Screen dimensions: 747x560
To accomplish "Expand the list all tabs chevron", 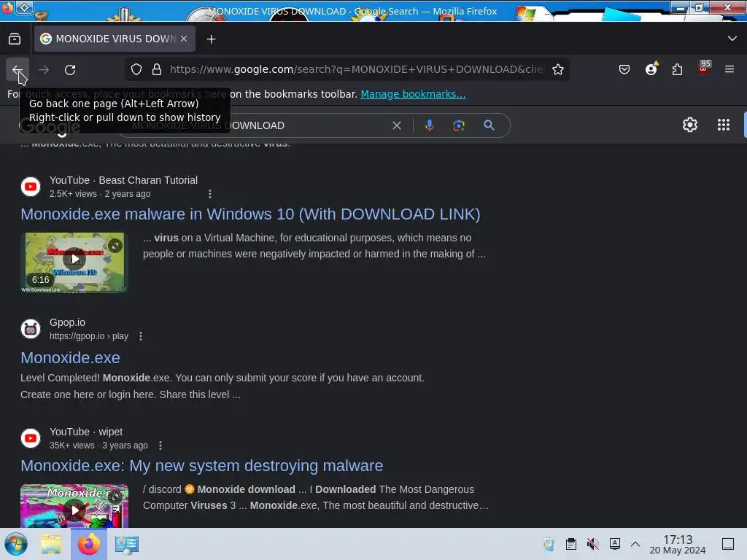I will pyautogui.click(x=732, y=39).
